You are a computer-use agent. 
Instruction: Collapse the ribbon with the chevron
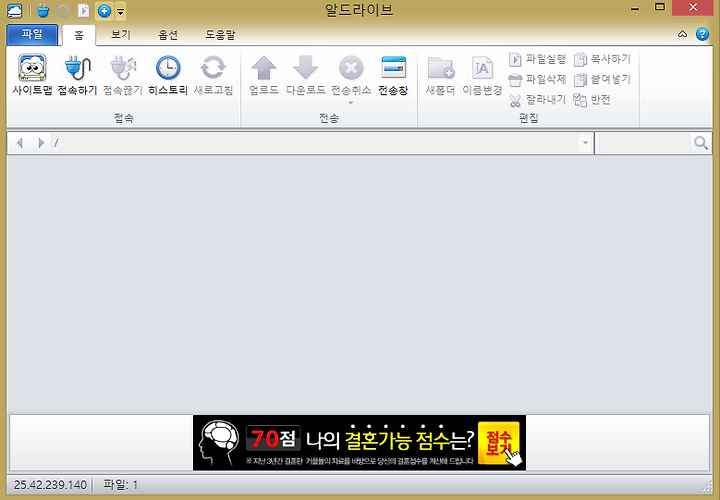(682, 34)
